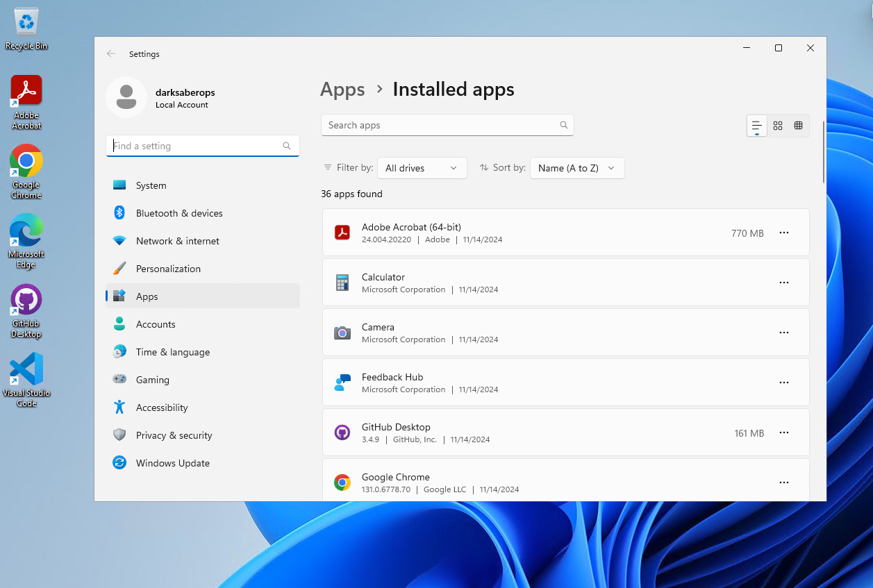The height and width of the screenshot is (588, 873).
Task: Select the list view layout icon
Action: click(757, 126)
